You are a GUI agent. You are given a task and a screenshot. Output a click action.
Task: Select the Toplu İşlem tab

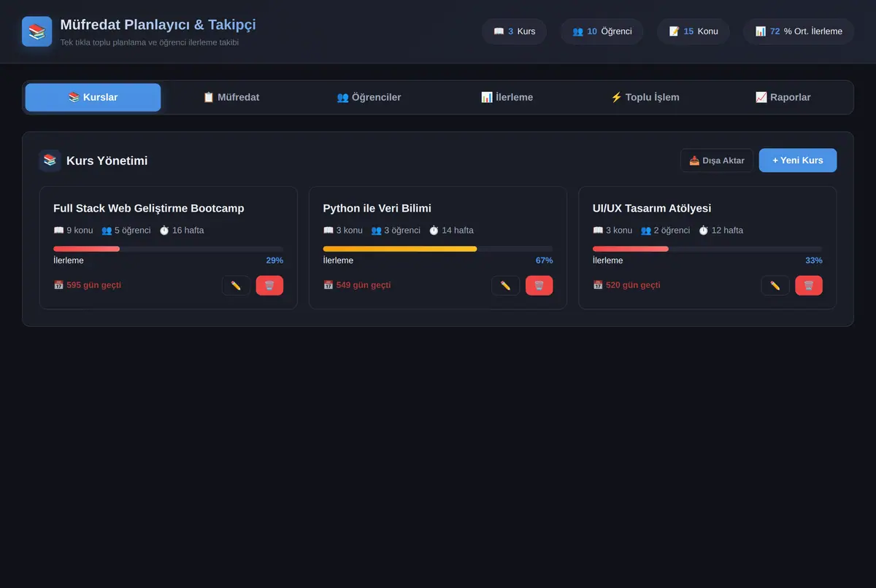(x=645, y=97)
